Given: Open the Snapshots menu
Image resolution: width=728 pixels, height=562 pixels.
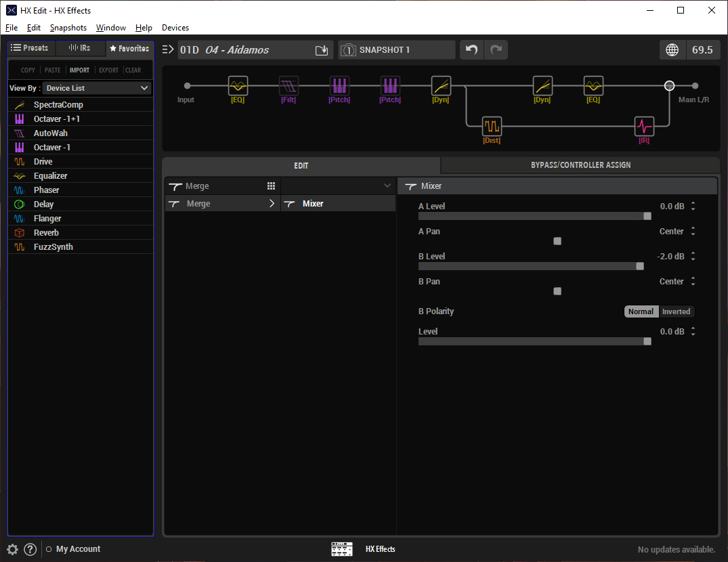Looking at the screenshot, I should 68,28.
